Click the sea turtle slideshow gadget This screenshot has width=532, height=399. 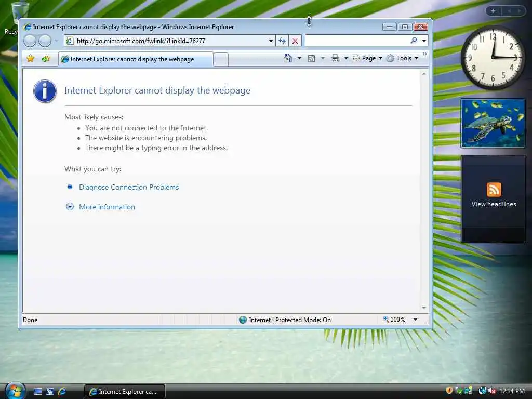(x=493, y=123)
